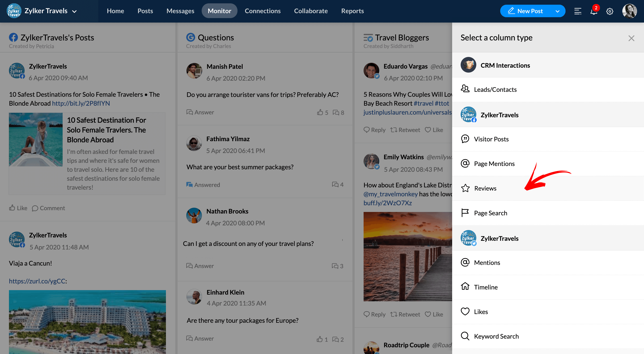Expand the Zylker Travels brand dropdown
644x354 pixels.
(74, 11)
